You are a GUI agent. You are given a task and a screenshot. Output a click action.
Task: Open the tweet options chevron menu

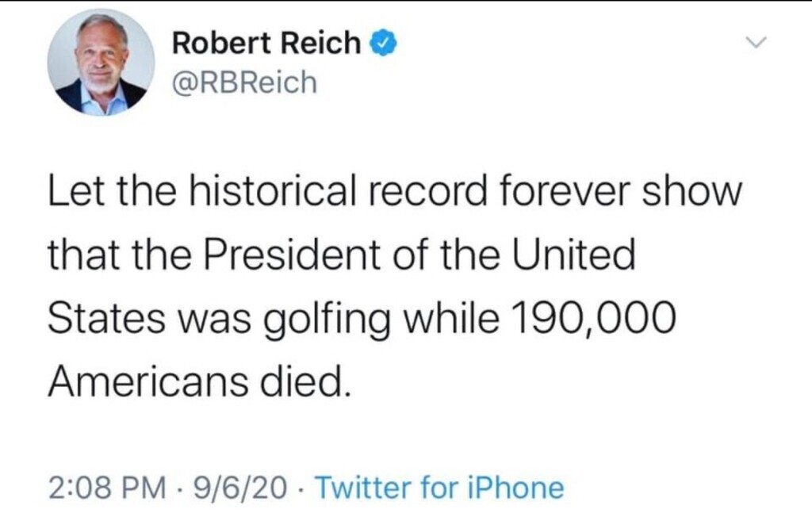click(759, 42)
